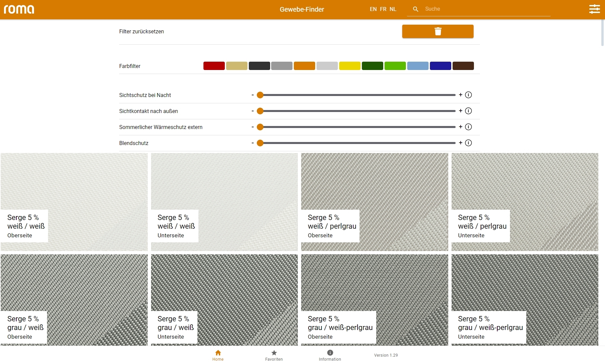Click the Filter zurücksetzen label
This screenshot has width=605, height=364.
tap(141, 31)
